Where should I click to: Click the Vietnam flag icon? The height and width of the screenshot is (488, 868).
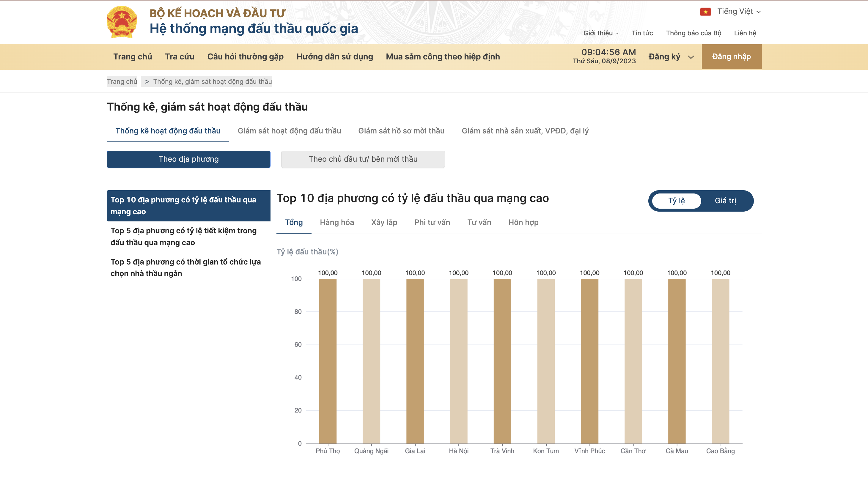click(705, 12)
